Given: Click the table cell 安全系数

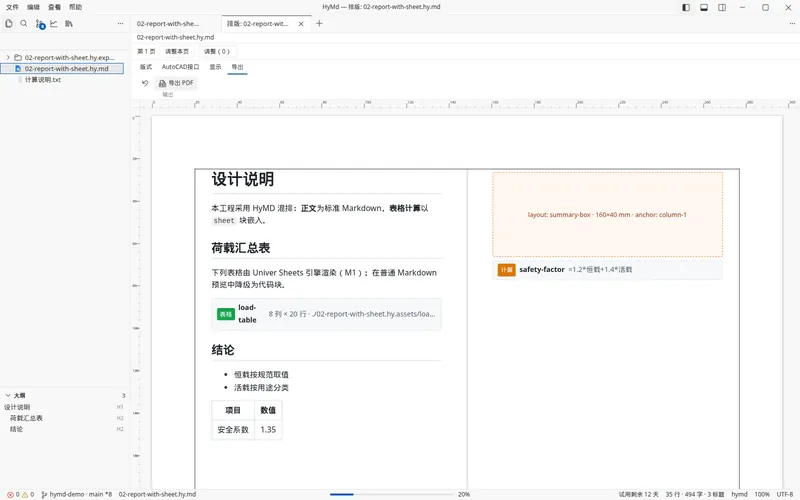Looking at the screenshot, I should coord(233,430).
